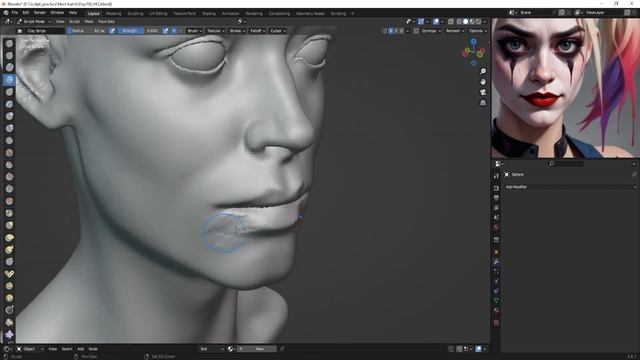The image size is (640, 360).
Task: Open the Render properties tab icon
Action: (496, 188)
